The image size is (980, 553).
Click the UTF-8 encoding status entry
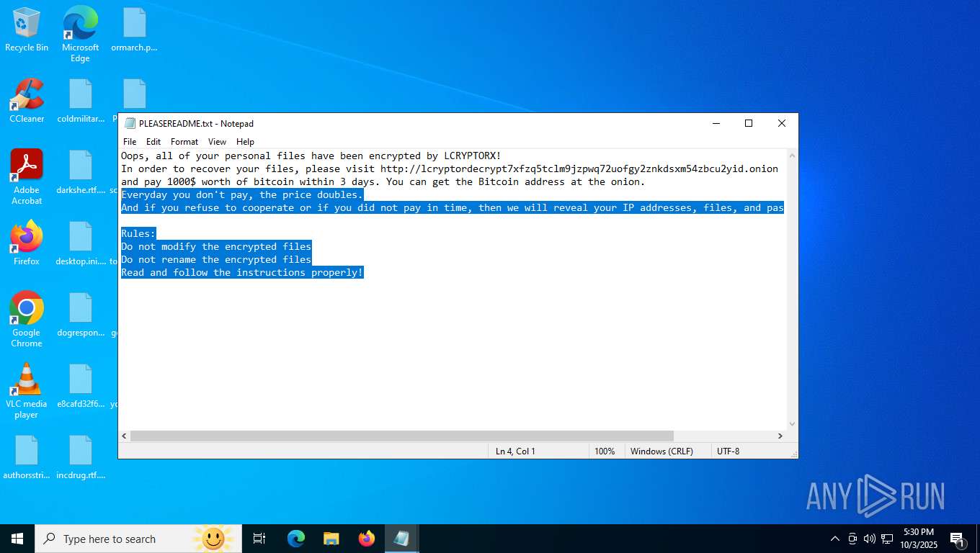click(728, 451)
